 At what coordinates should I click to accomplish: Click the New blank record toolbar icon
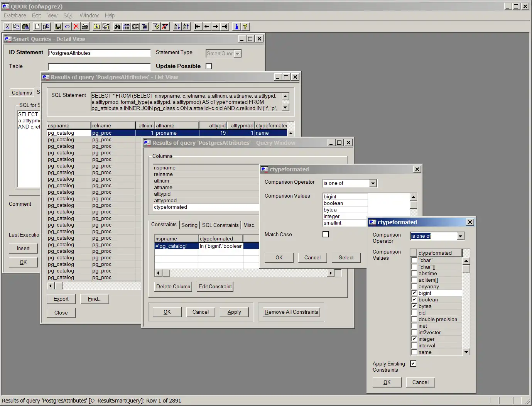tap(37, 27)
